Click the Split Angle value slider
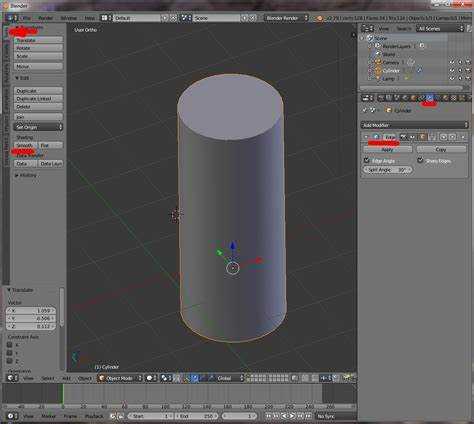This screenshot has width=474, height=424. (387, 170)
